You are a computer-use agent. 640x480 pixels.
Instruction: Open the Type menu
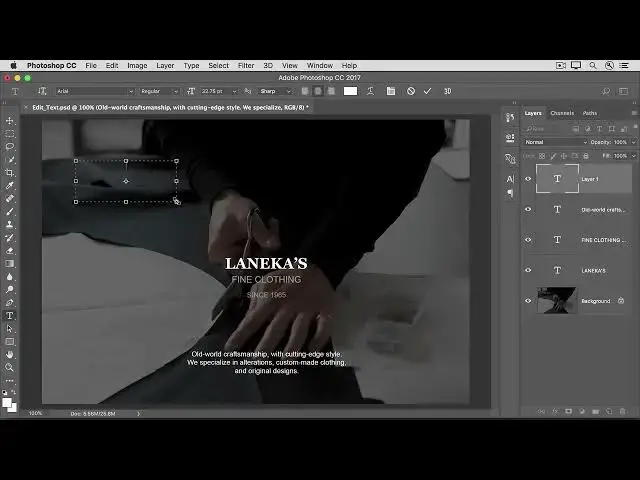[191, 65]
